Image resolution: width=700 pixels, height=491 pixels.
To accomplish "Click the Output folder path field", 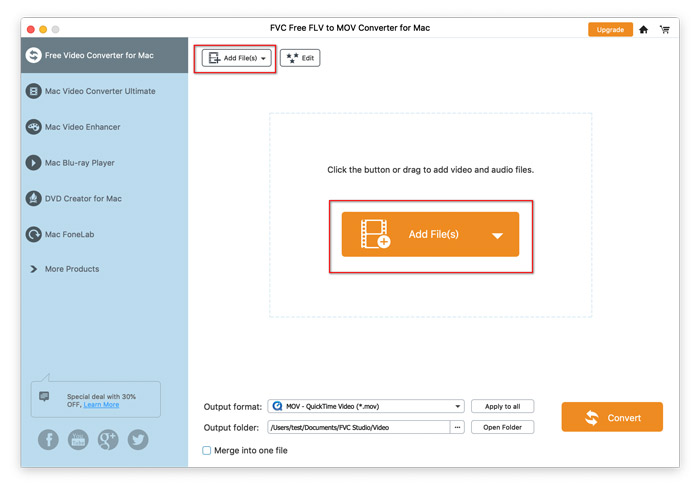I will point(358,427).
